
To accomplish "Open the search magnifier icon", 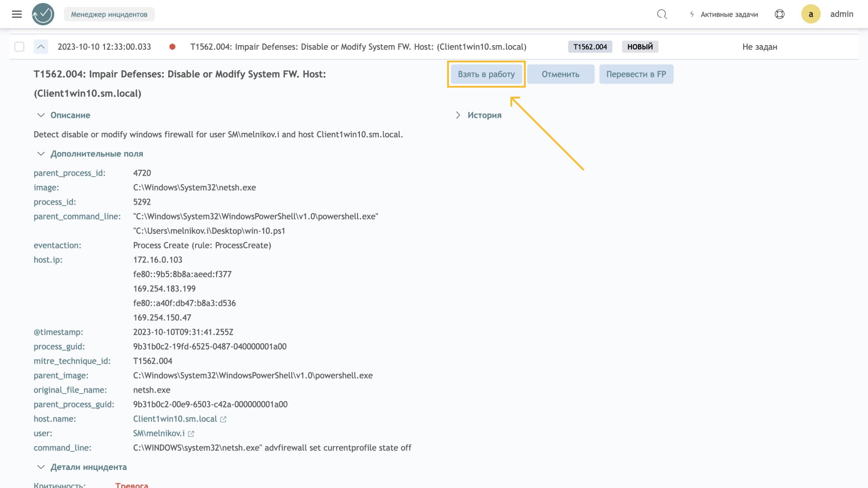I will coord(662,14).
